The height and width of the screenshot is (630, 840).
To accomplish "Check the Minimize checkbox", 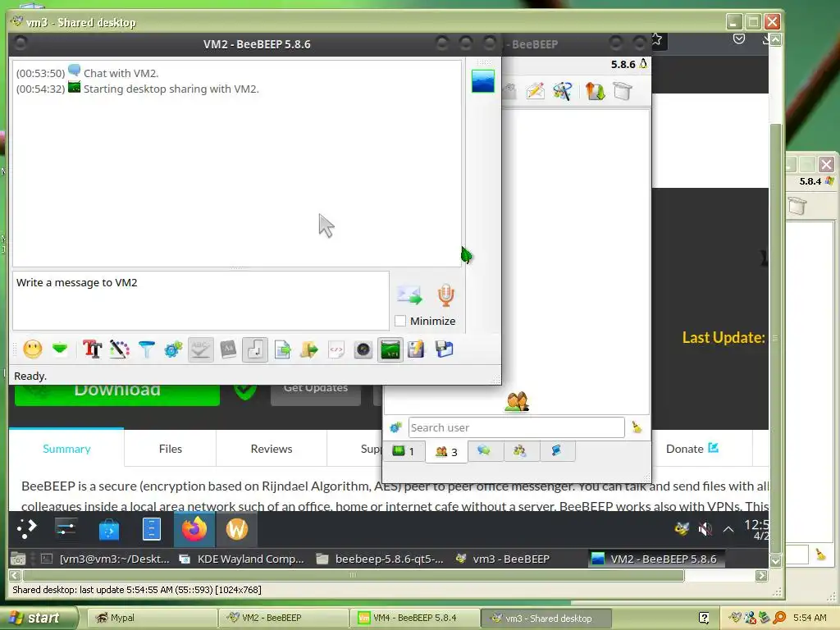I will (x=400, y=321).
